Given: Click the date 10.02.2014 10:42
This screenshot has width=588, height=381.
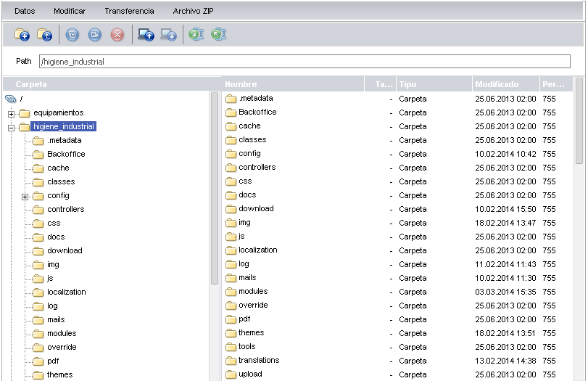Looking at the screenshot, I should (x=505, y=154).
